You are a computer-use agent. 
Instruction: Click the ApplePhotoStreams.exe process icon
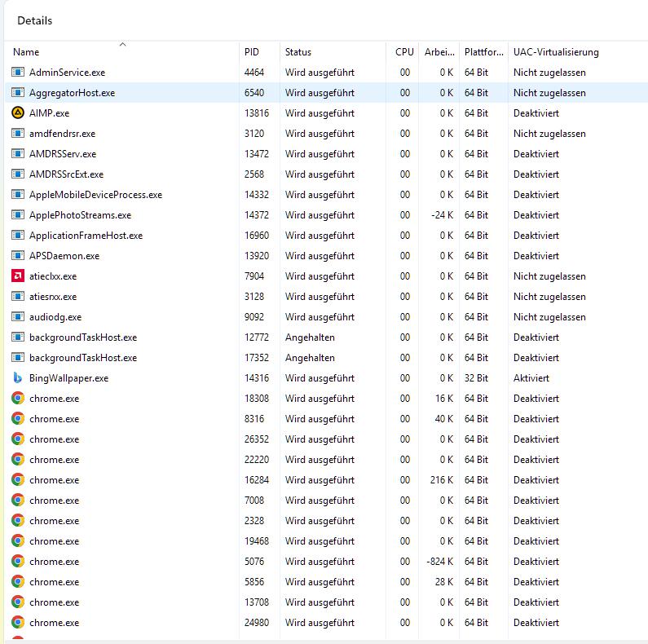pyautogui.click(x=18, y=215)
